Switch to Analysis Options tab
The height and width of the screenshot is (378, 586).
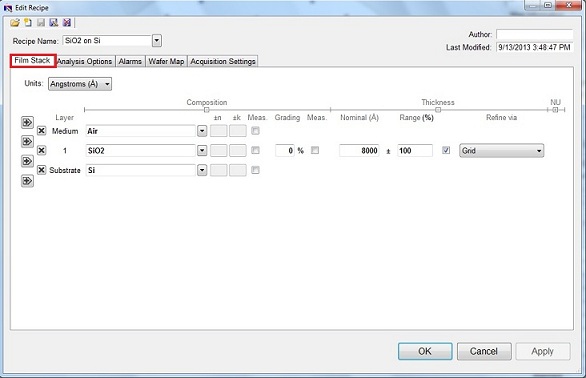(x=85, y=61)
